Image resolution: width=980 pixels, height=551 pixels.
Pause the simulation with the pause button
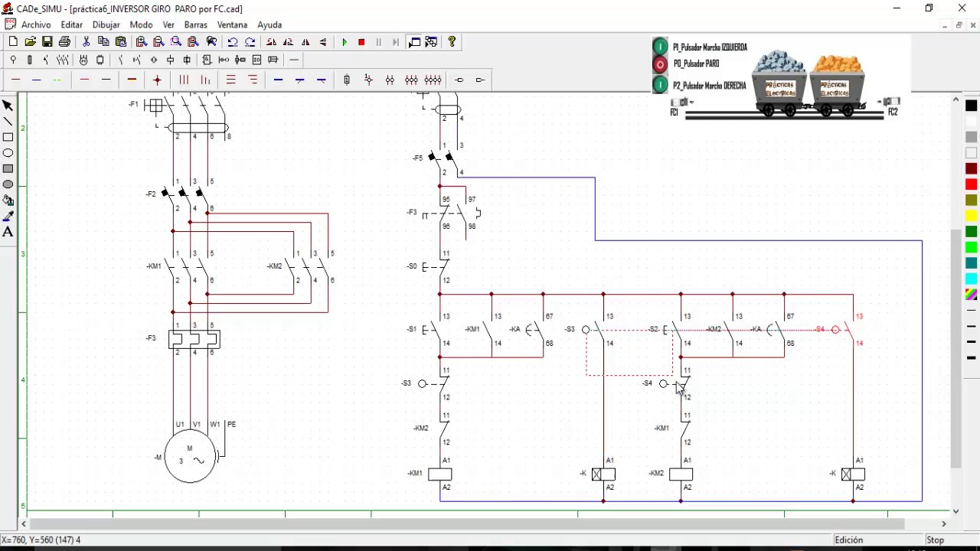coord(378,42)
